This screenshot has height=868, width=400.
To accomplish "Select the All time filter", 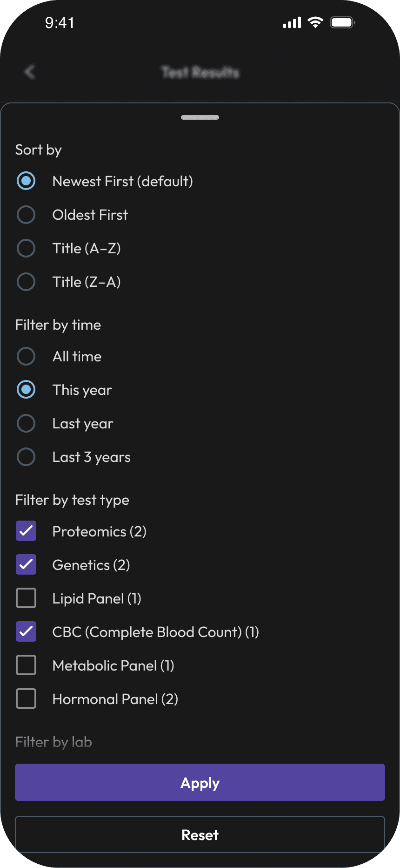I will (x=26, y=356).
